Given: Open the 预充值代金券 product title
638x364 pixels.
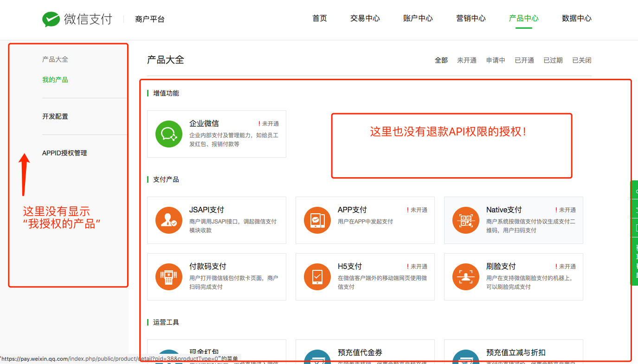Looking at the screenshot, I should click(360, 352).
